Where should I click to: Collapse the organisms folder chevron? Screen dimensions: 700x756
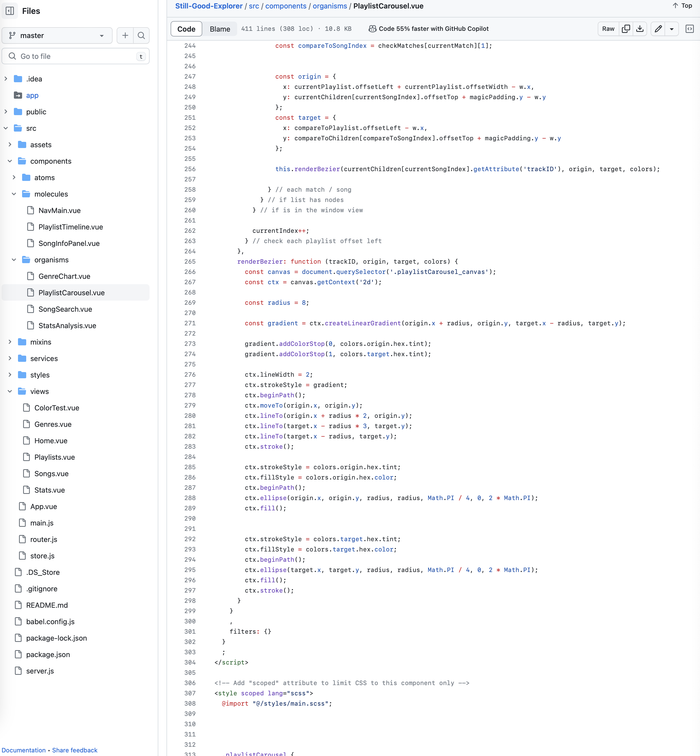pyautogui.click(x=14, y=260)
